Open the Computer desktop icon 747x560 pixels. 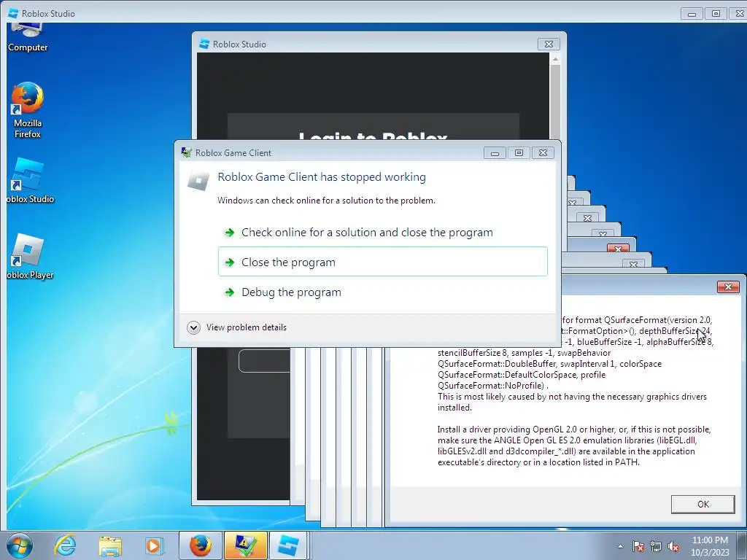27,38
